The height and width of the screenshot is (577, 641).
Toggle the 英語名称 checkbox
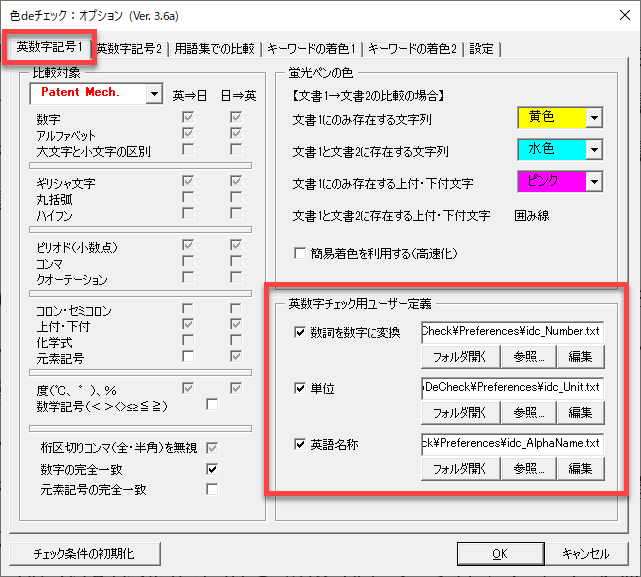point(301,444)
